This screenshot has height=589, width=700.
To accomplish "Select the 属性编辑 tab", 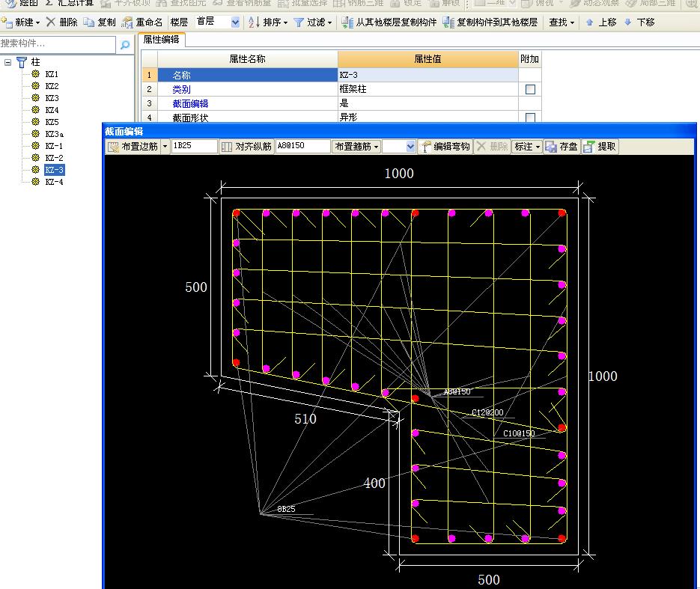I will [161, 40].
